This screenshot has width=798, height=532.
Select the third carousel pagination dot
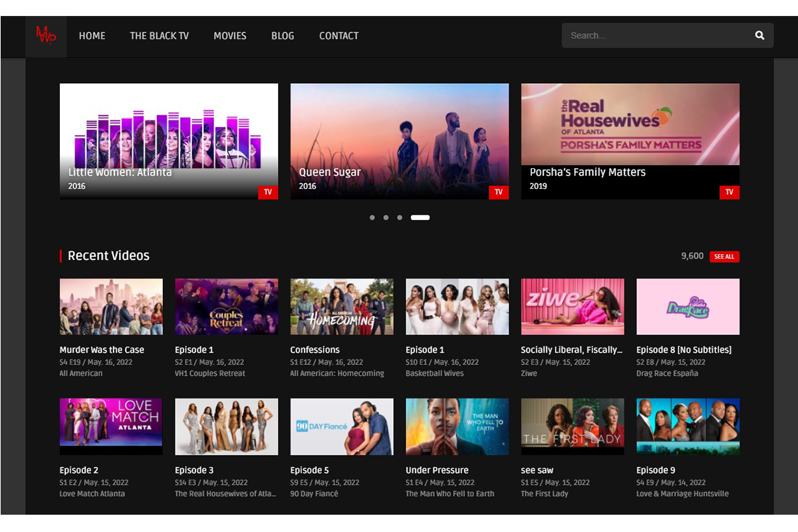click(x=400, y=217)
